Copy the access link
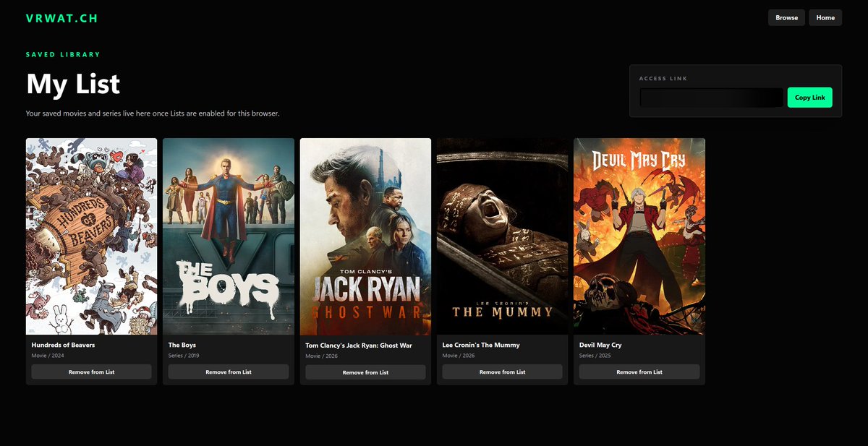 (809, 98)
